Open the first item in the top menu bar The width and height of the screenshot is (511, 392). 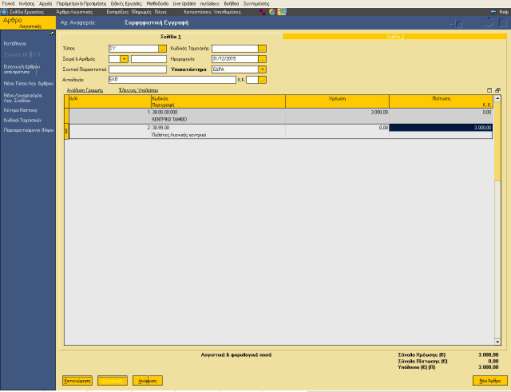tap(8, 3)
